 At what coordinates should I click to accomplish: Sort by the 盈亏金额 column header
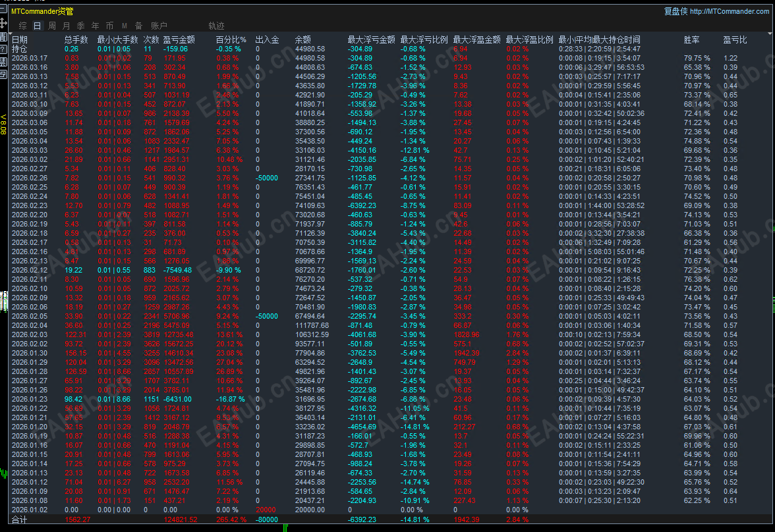(x=179, y=40)
